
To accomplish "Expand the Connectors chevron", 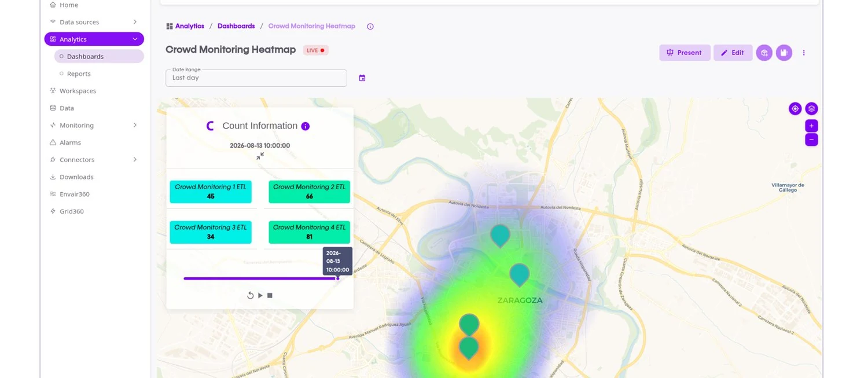I will point(135,160).
